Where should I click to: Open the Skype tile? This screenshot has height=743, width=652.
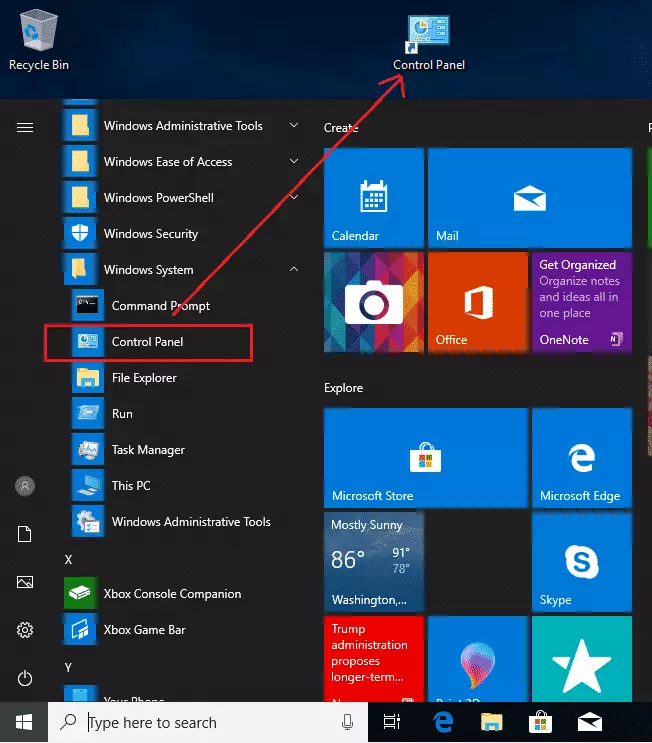coord(582,562)
